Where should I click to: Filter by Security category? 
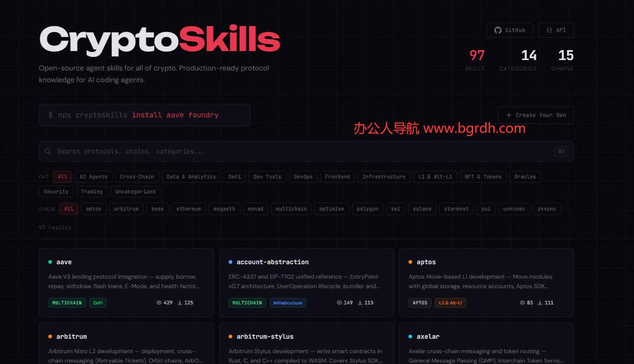[56, 191]
